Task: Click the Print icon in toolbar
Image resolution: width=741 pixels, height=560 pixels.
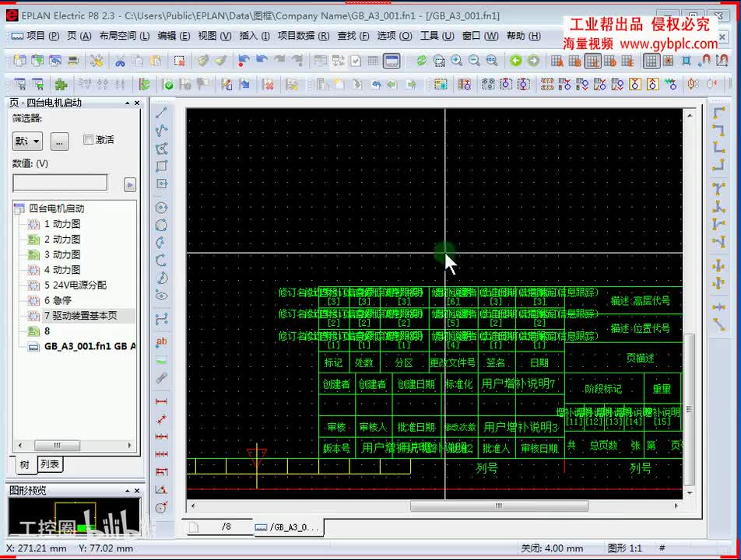Action: click(73, 61)
